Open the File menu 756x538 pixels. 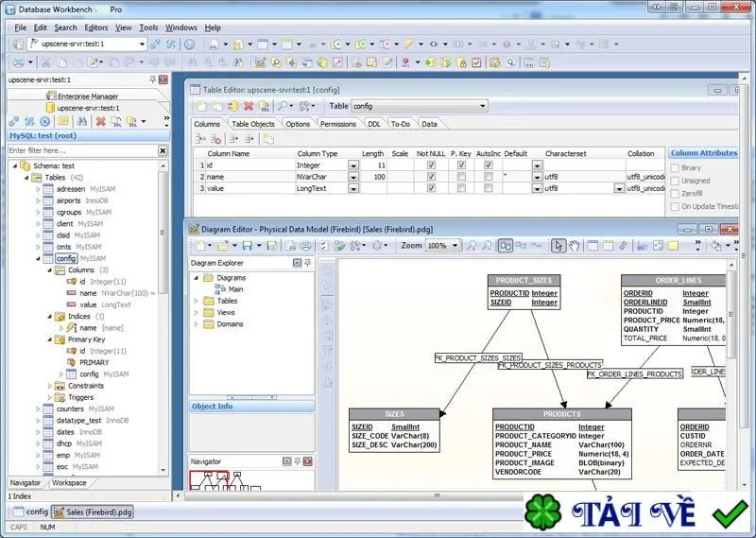pyautogui.click(x=20, y=27)
